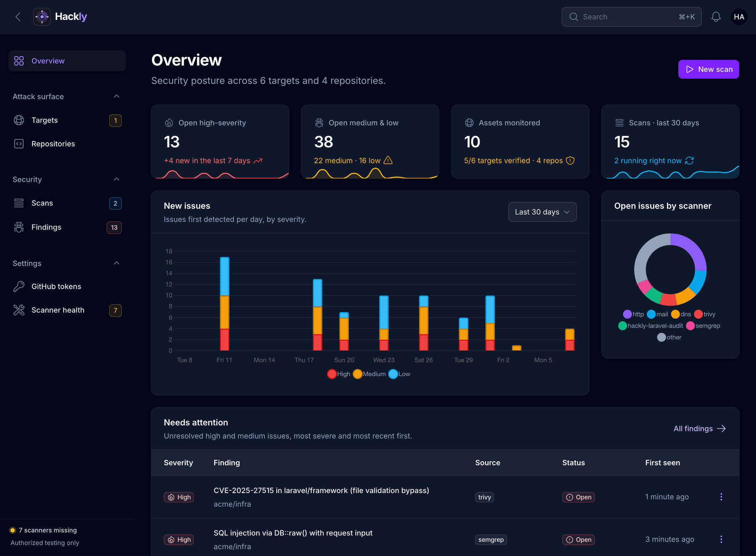Click the Findings bug icon
This screenshot has width=756, height=556.
[19, 227]
